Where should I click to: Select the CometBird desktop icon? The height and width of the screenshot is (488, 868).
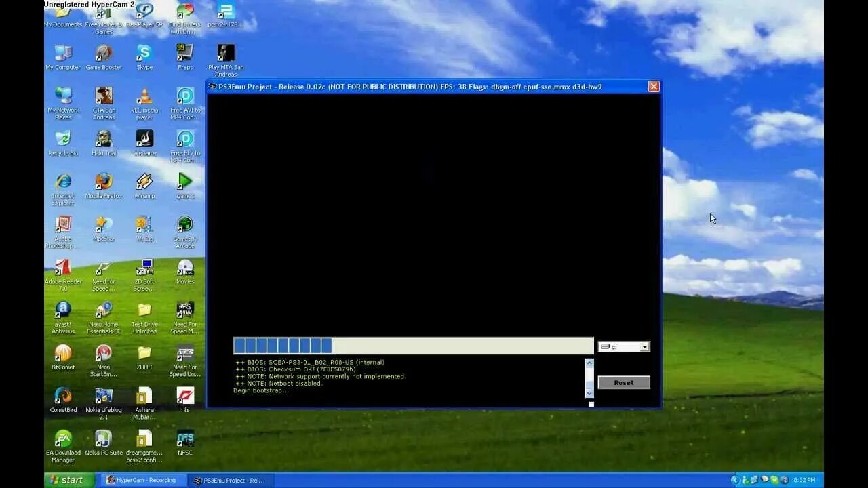coord(63,399)
